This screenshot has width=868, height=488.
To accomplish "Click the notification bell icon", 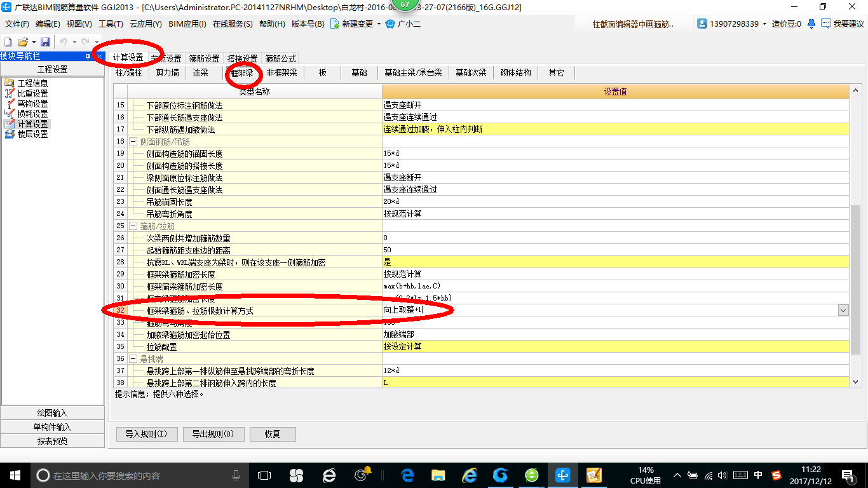I will (811, 24).
